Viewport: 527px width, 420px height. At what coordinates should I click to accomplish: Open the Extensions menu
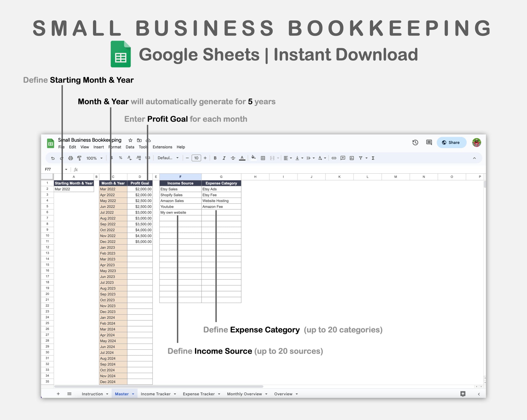pyautogui.click(x=162, y=147)
